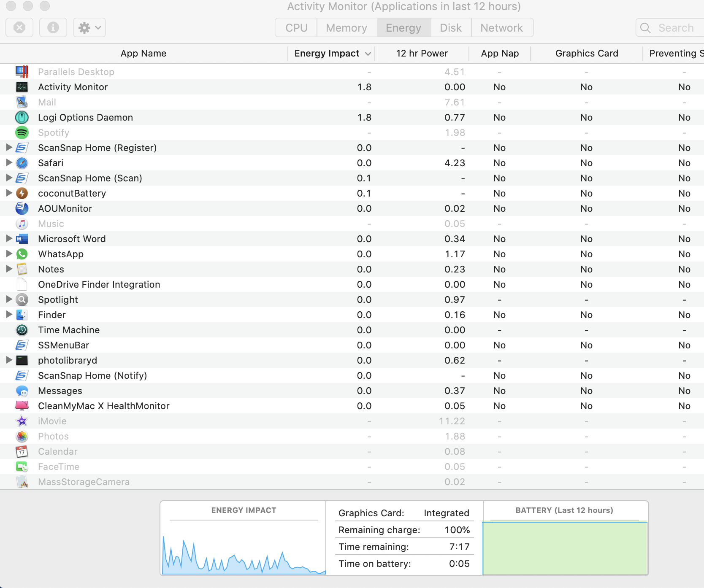Sort by Energy Impact column header
Viewport: 704px width, 588px height.
(x=331, y=54)
